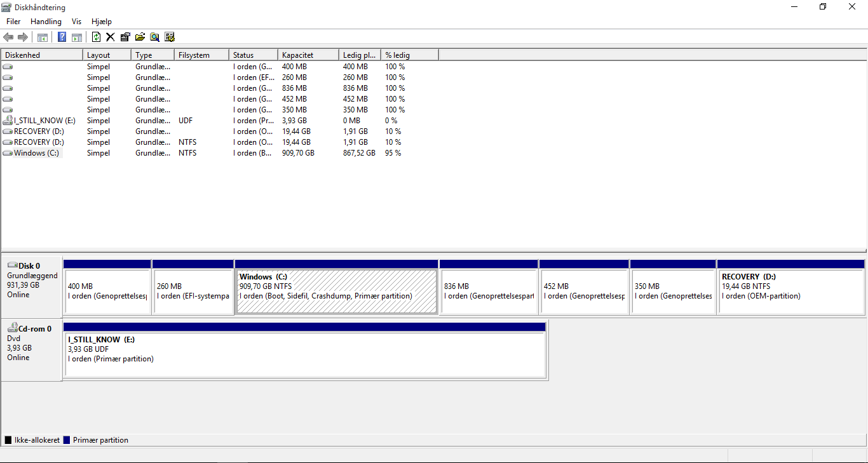Toggle the action pane toolbar icon
Screen dimensions: 868x463
[x=77, y=37]
